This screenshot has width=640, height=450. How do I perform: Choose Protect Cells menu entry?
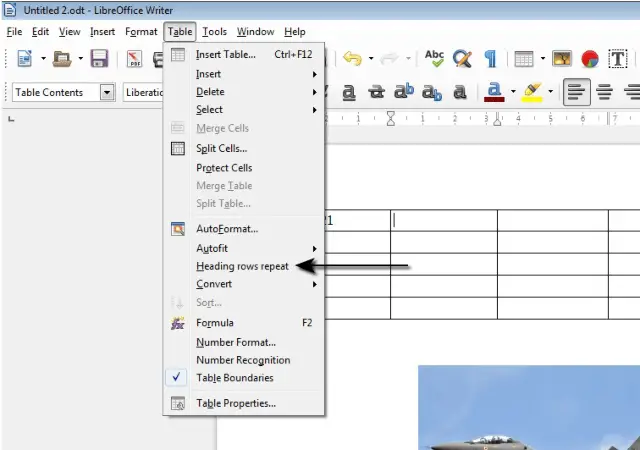point(244,168)
